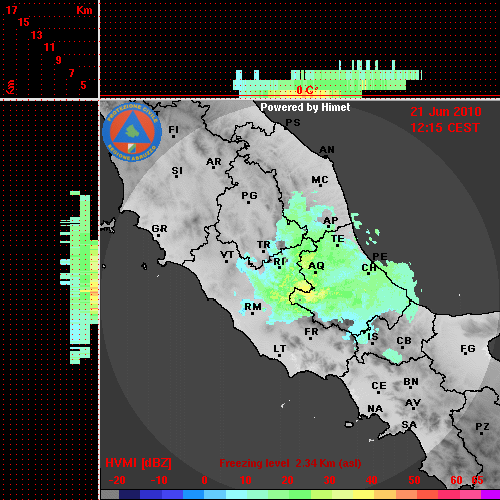Click the '17' altitude axis label
The image size is (500, 500).
click(11, 10)
